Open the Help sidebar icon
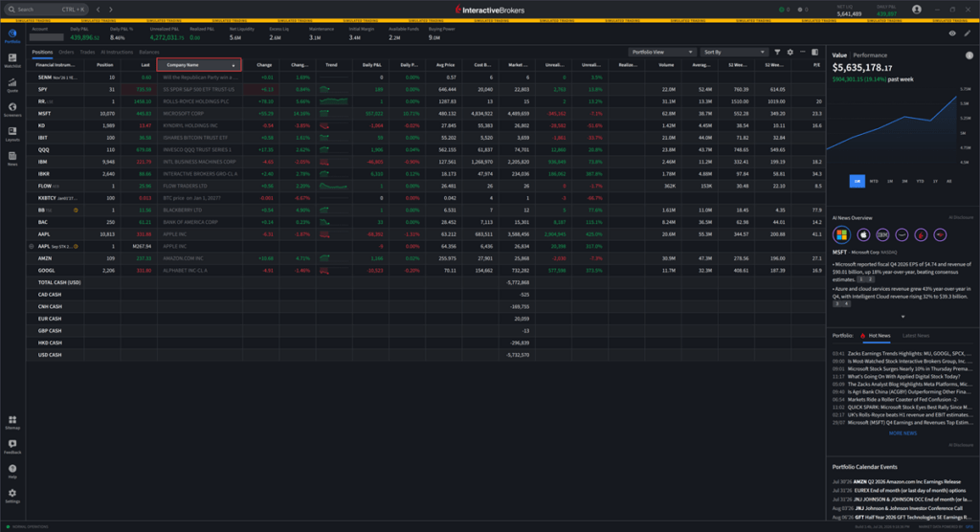The image size is (980, 532). click(x=11, y=472)
